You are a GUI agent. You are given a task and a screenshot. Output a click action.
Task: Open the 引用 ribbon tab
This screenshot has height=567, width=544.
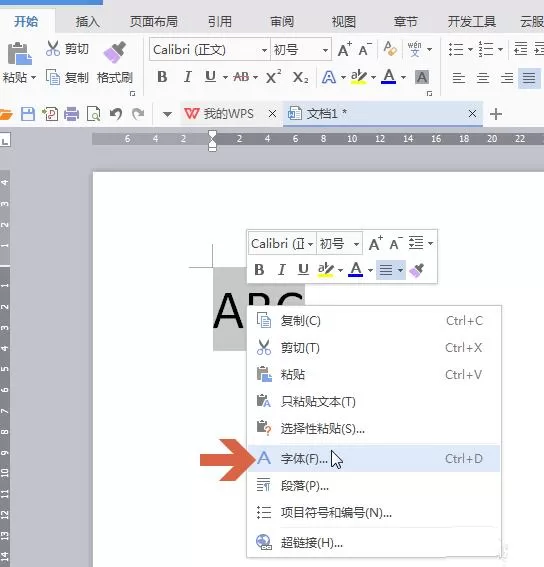click(x=220, y=22)
